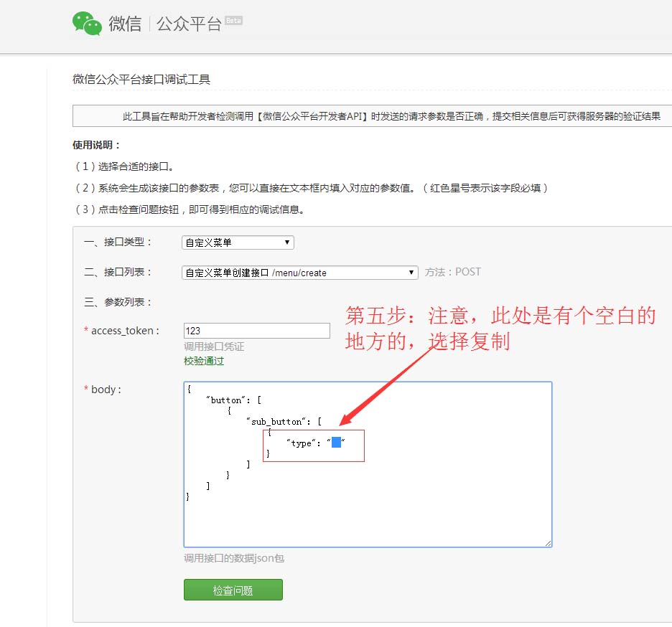672x627 pixels.
Task: Open the 自定义菜单 interface type dropdown
Action: [237, 242]
